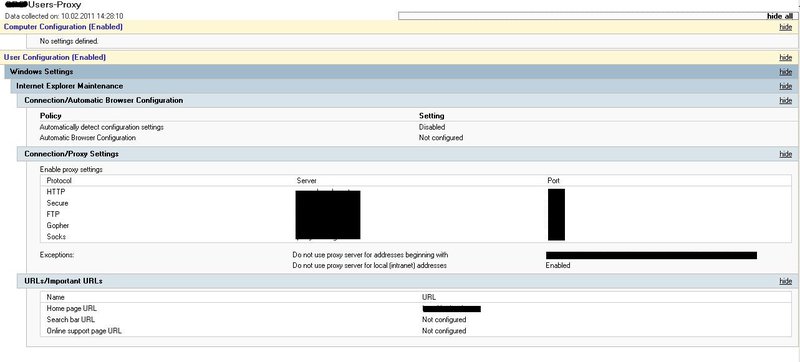Click the 'Home page URL' row name
800x362 pixels.
(x=71, y=308)
